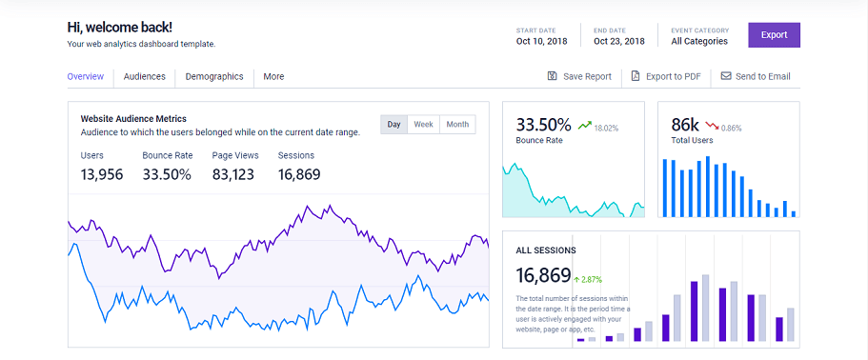Click the purple Export button
Viewport: 868px width, 360px height.
coord(774,35)
